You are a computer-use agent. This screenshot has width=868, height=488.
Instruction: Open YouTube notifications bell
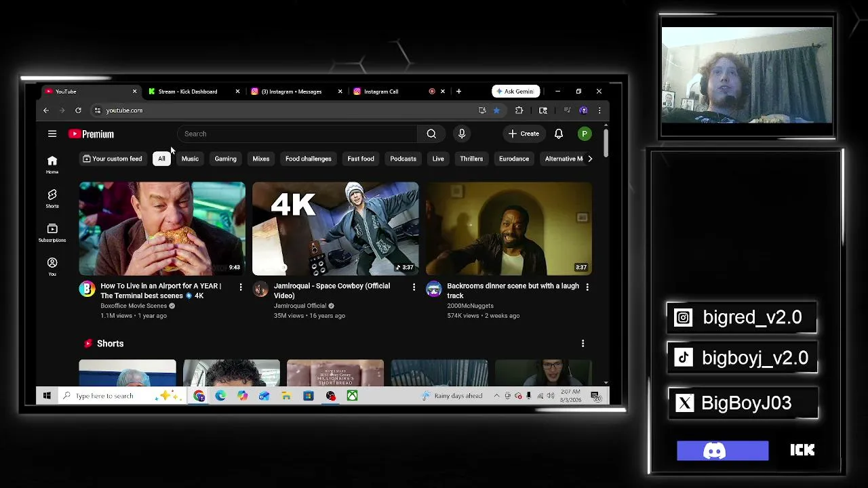[x=559, y=134]
